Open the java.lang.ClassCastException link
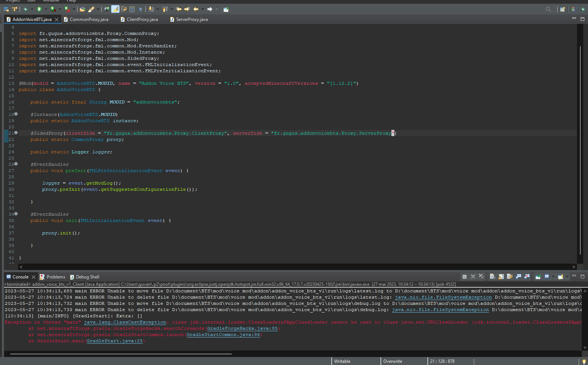 click(x=125, y=322)
